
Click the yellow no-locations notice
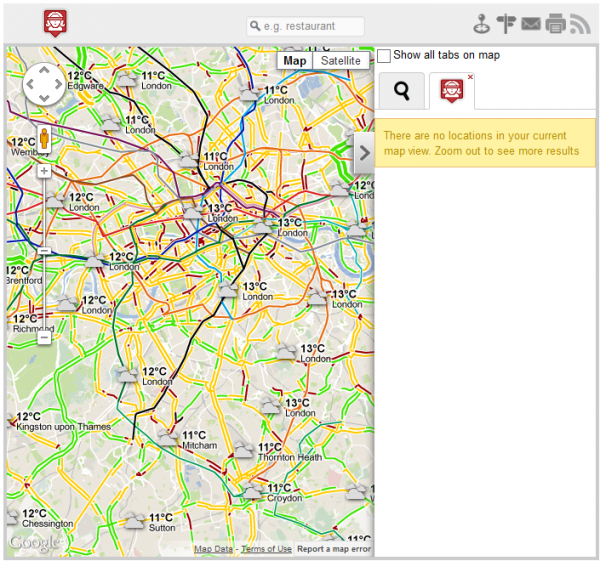tap(485, 143)
